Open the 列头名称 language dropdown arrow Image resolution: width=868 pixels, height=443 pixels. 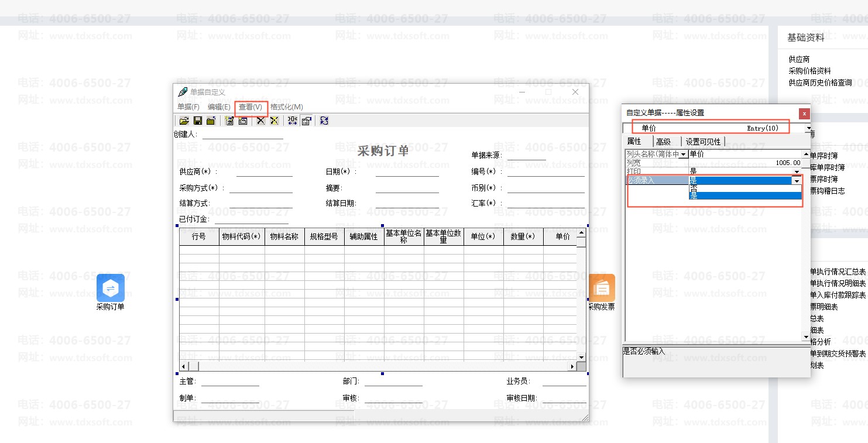click(x=684, y=154)
